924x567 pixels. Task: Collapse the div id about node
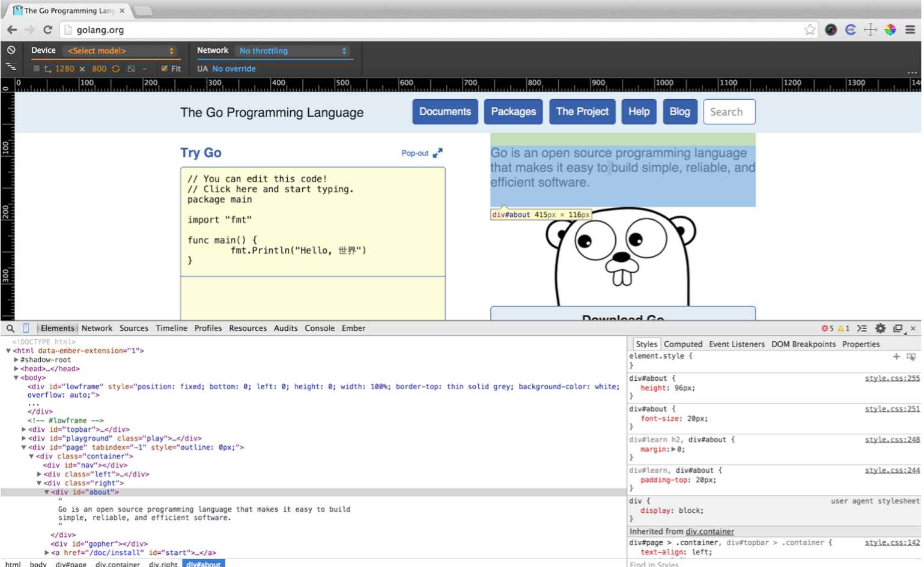[47, 493]
